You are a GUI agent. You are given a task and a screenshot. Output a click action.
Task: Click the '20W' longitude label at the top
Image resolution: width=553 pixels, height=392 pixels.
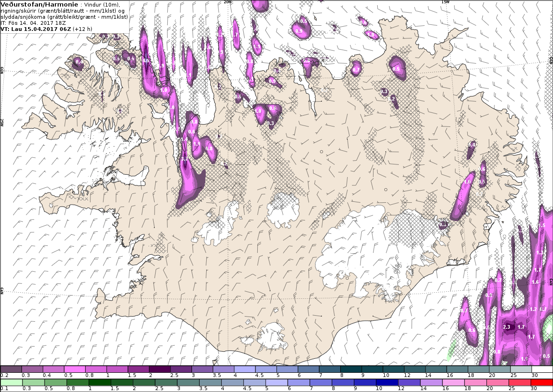(228, 2)
